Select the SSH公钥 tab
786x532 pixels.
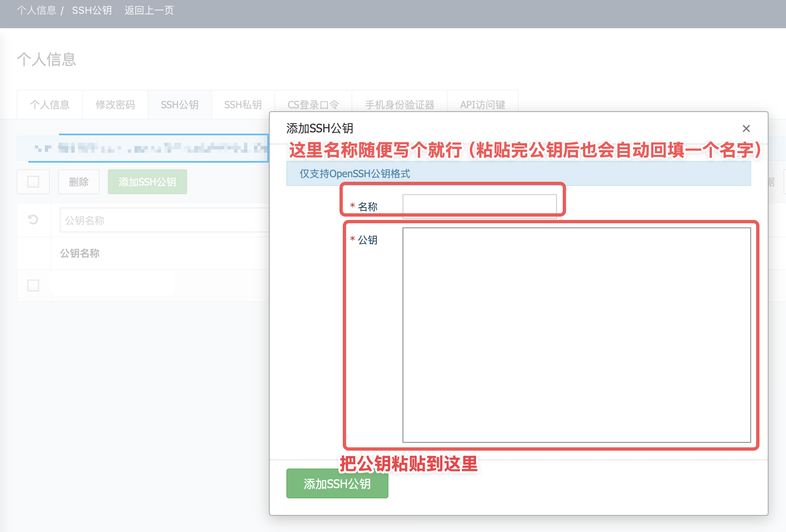point(180,105)
